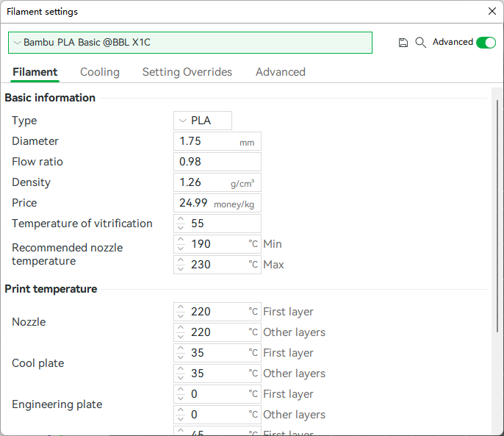
Task: Select the Flow ratio value field
Action: (x=217, y=162)
